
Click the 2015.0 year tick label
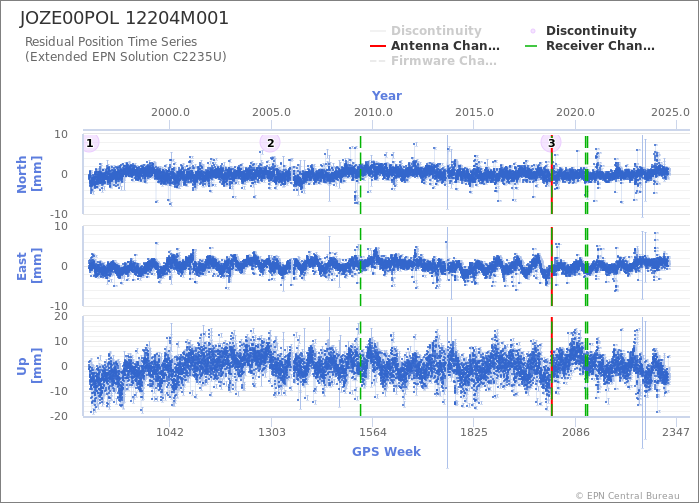[x=474, y=112]
